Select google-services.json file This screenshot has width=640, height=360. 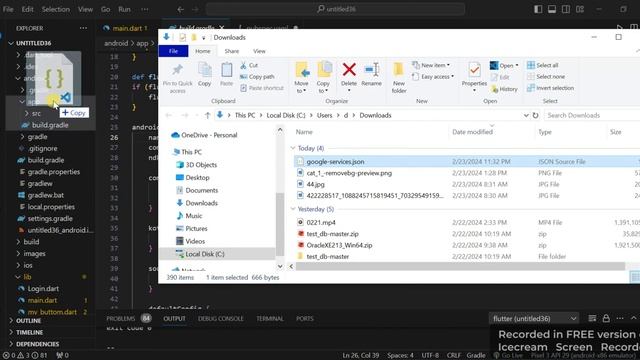pyautogui.click(x=335, y=162)
